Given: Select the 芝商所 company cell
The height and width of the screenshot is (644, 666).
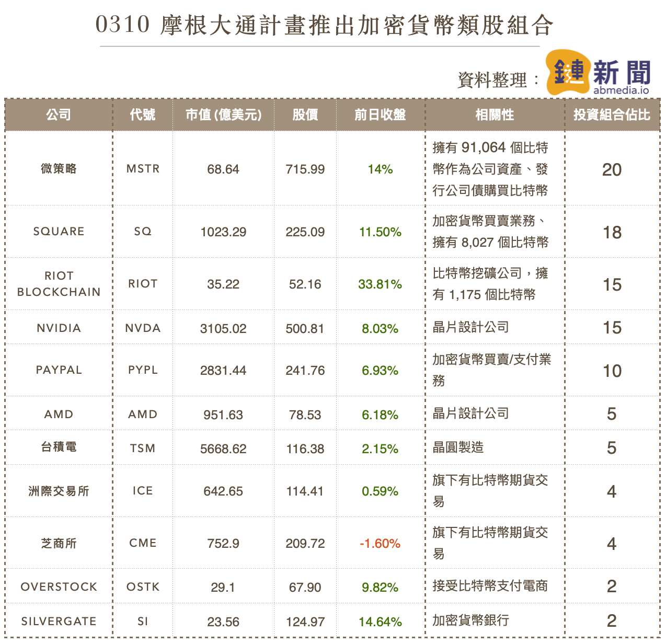Looking at the screenshot, I should tap(59, 543).
